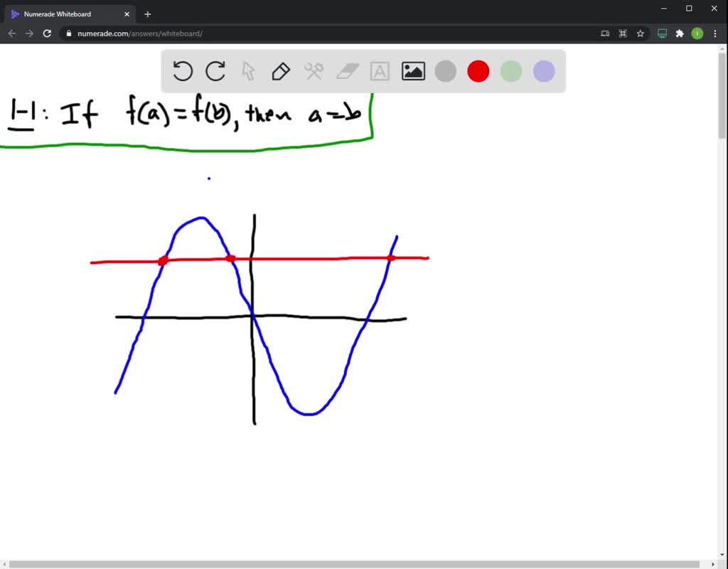The width and height of the screenshot is (728, 569).
Task: Select the text box tool
Action: [380, 71]
